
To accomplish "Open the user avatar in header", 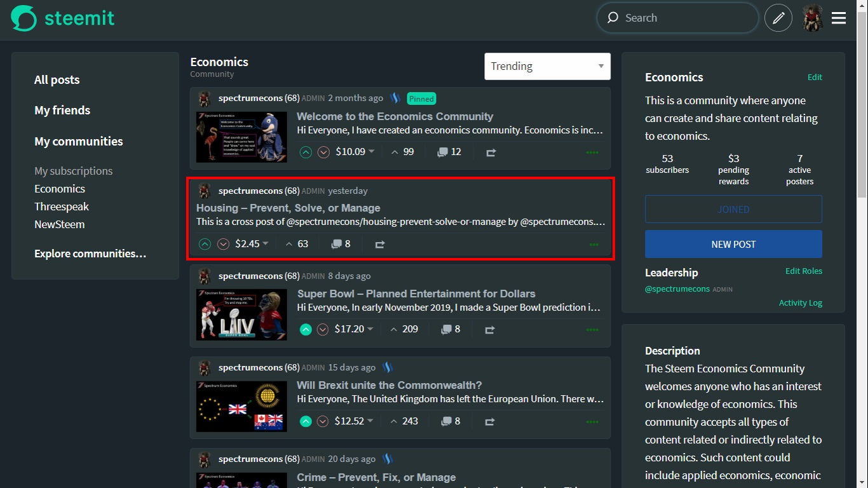I will click(813, 18).
